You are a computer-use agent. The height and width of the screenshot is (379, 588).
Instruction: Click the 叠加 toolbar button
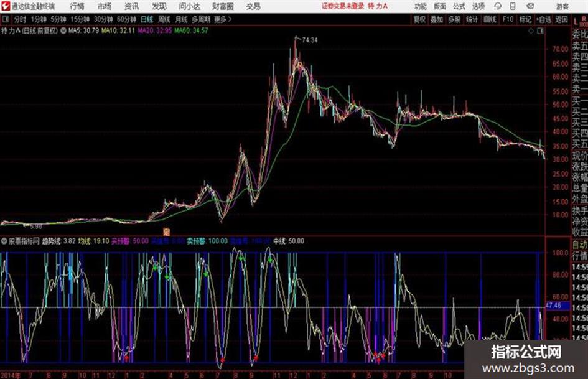click(437, 19)
